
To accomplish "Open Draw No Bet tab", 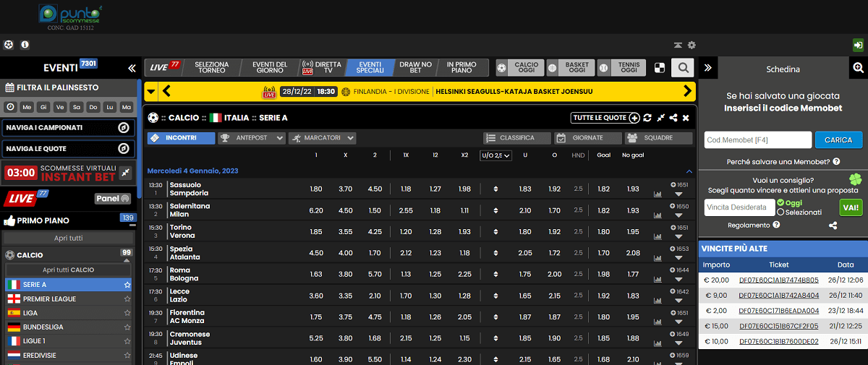I will tap(415, 68).
